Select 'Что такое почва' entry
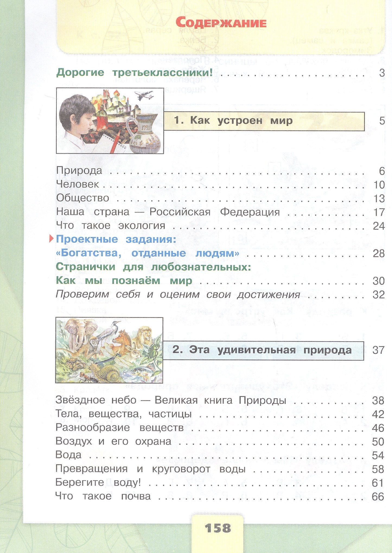Image resolution: width=392 pixels, height=553 pixels. click(103, 497)
